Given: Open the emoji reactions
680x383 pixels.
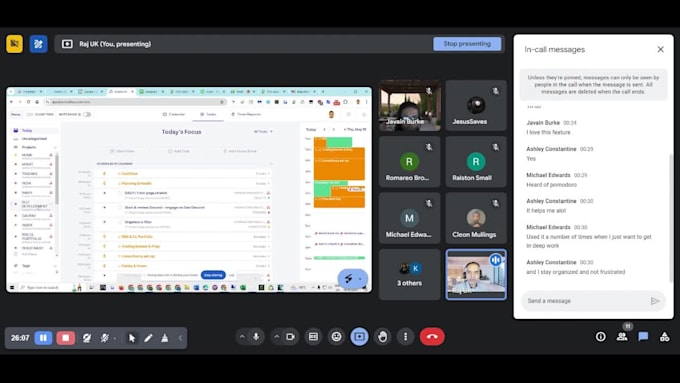Looking at the screenshot, I should click(337, 337).
